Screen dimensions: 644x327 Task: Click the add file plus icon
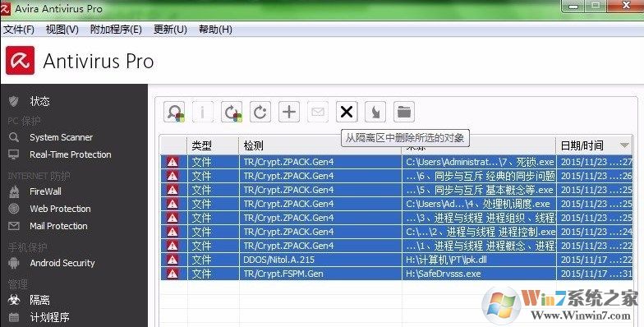[289, 112]
